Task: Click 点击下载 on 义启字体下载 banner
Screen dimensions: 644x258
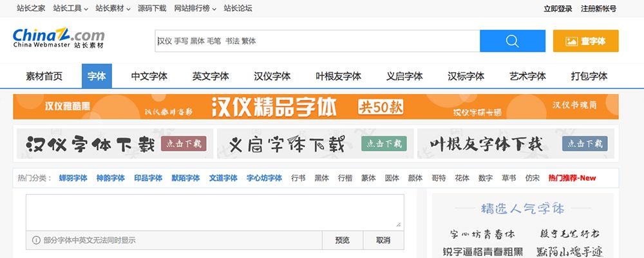Action: [x=384, y=144]
